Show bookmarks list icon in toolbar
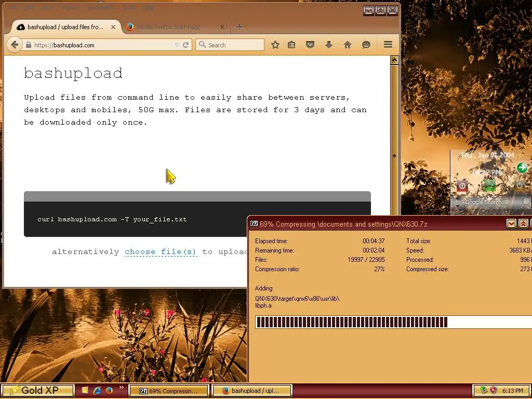Image resolution: width=532 pixels, height=399 pixels. (291, 45)
